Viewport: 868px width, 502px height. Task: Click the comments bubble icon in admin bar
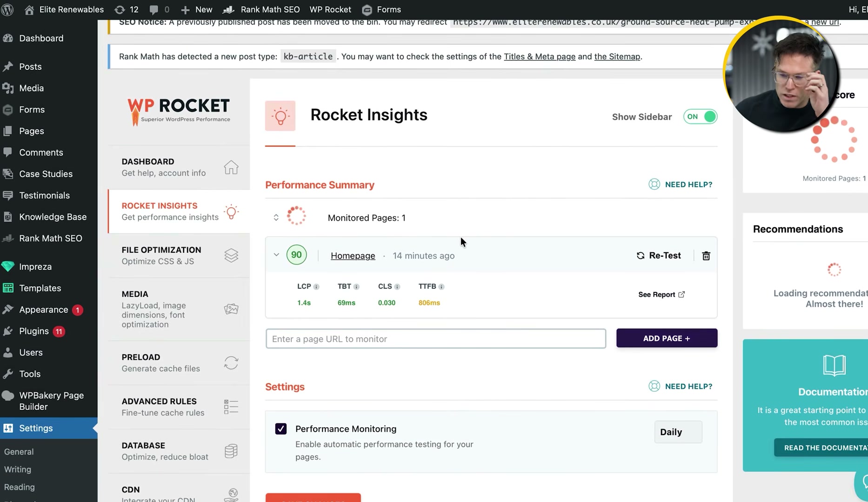click(x=153, y=9)
